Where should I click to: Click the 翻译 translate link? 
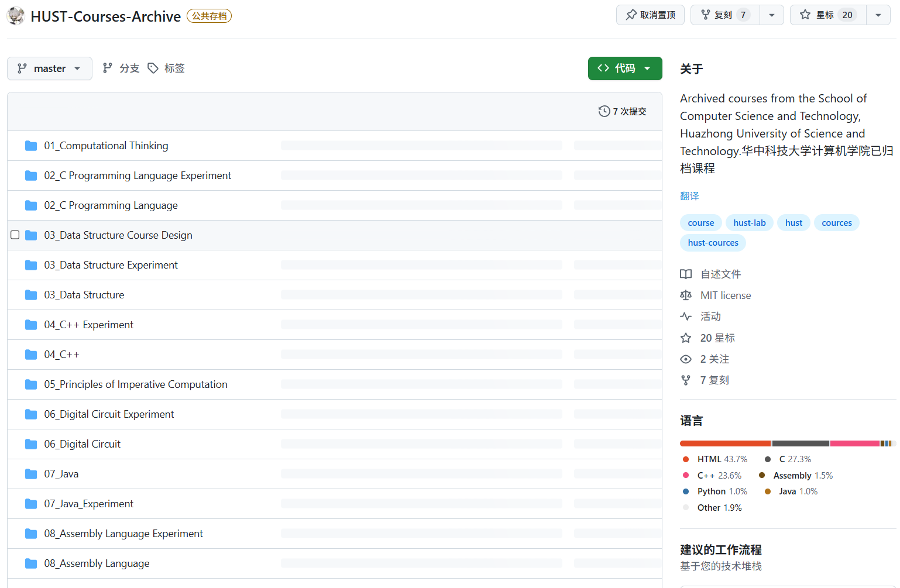tap(689, 196)
